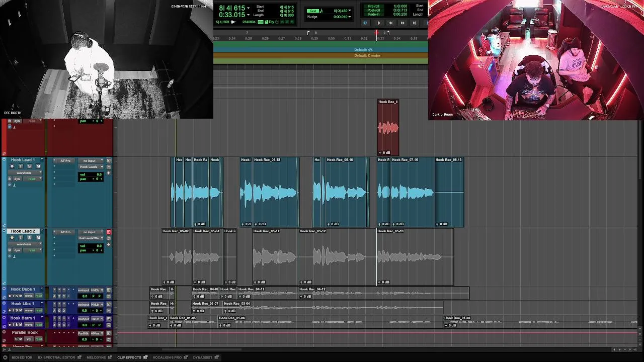
Task: Click the Default: C major key marker
Action: pos(367,55)
